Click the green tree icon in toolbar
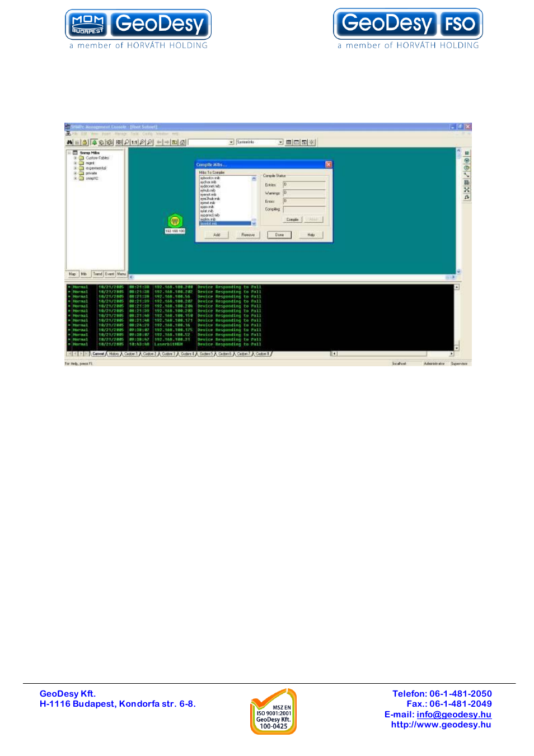Screen dimensions: 534x756 pos(94,142)
